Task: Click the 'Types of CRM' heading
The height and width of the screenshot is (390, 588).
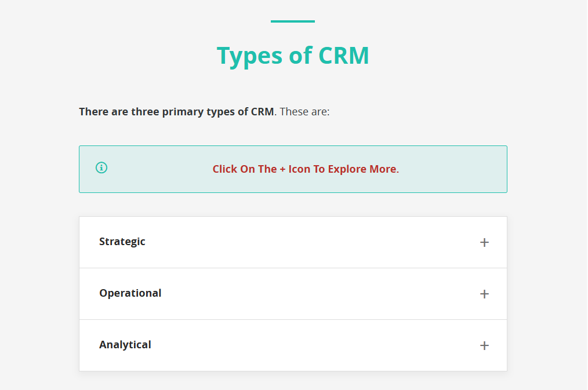Action: (293, 56)
